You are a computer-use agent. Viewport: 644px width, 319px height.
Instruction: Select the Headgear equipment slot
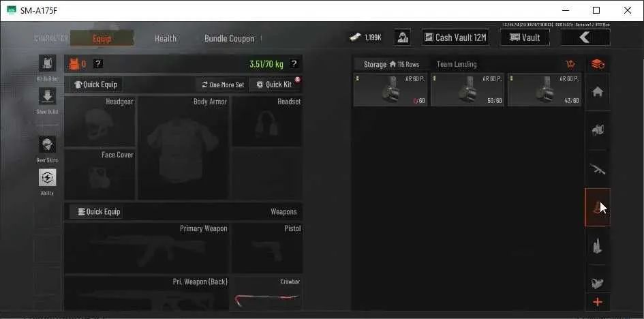coord(99,121)
